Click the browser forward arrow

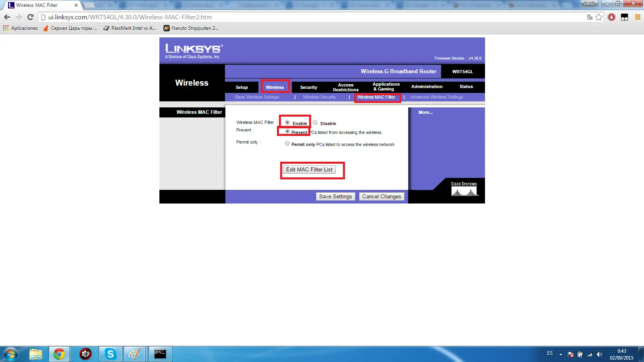coord(19,17)
